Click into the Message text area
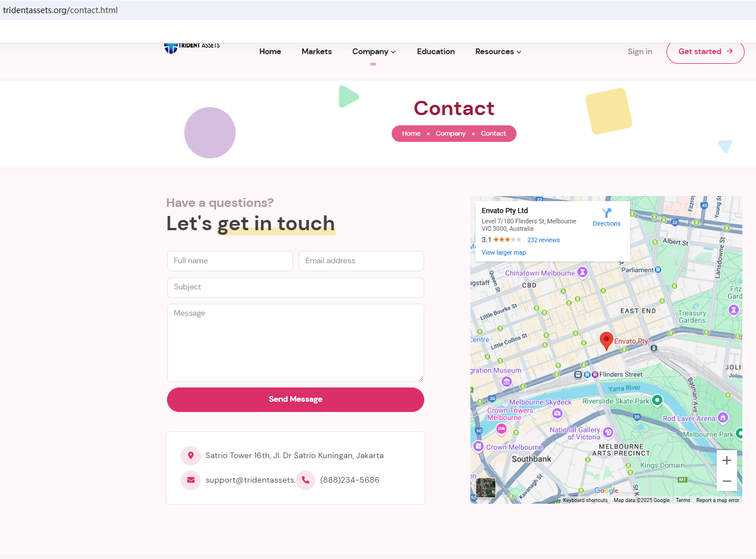756x559 pixels. pos(295,342)
